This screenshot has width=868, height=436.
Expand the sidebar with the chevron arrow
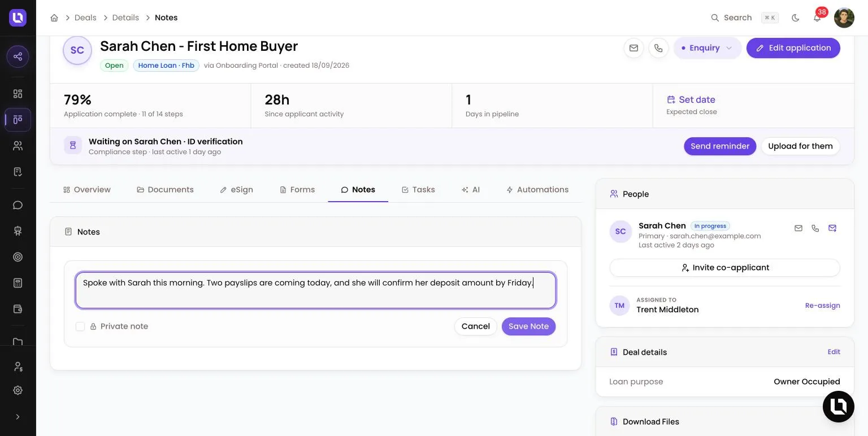pyautogui.click(x=18, y=417)
